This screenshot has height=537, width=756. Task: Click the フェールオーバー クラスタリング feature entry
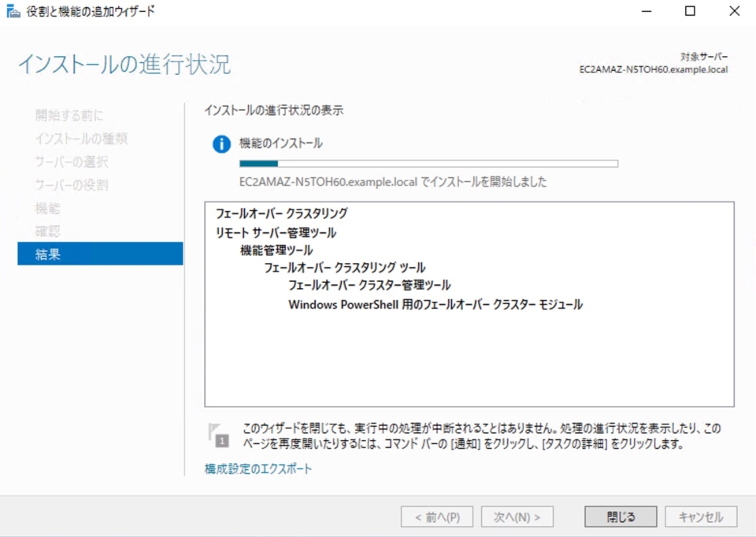[x=282, y=213]
